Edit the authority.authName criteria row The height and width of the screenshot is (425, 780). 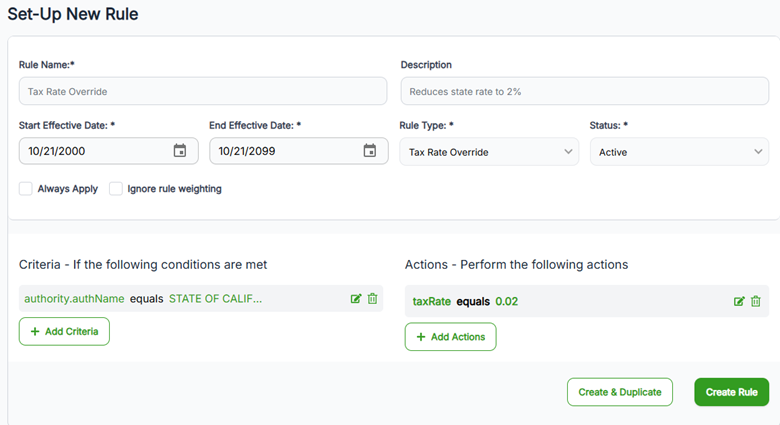356,299
